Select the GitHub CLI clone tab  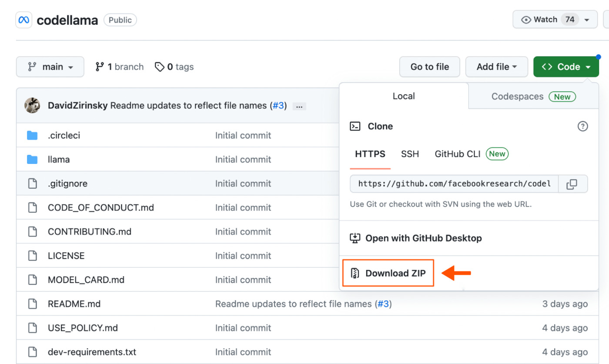click(x=457, y=154)
